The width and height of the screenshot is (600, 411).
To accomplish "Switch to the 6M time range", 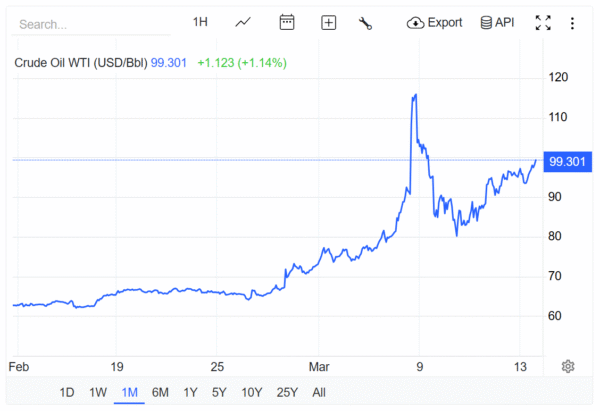I will [160, 392].
